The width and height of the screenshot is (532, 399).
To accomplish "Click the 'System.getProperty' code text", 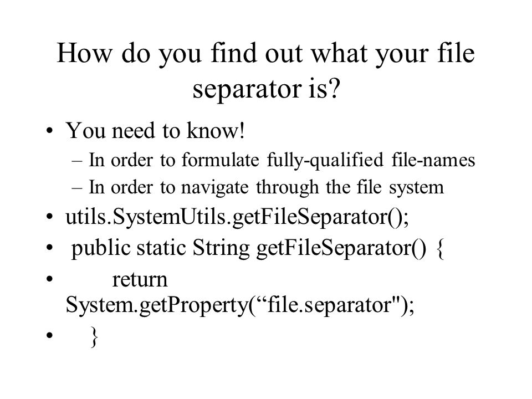I will click(156, 305).
